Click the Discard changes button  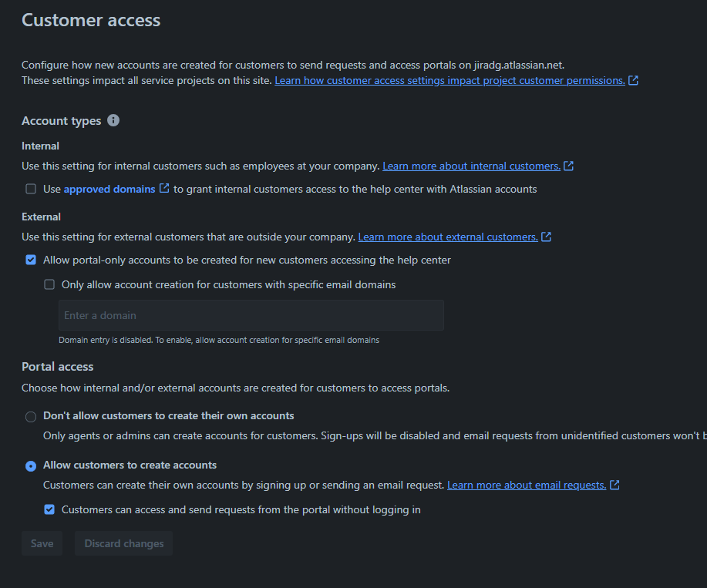pyautogui.click(x=124, y=543)
